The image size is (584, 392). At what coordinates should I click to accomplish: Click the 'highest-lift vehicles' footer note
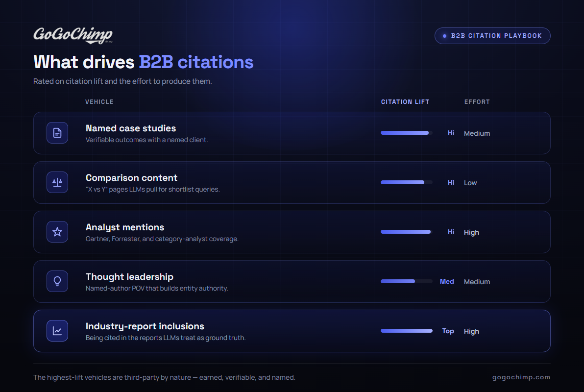tap(164, 377)
